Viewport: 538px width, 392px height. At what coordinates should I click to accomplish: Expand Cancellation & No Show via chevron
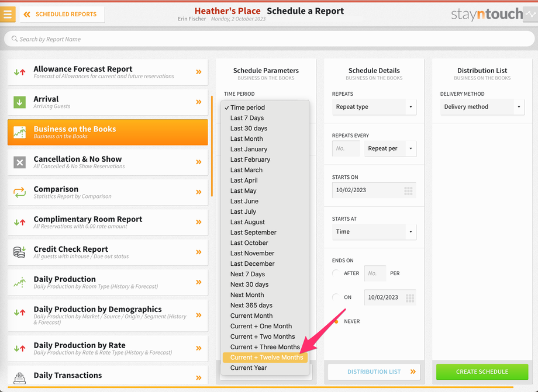(x=199, y=162)
